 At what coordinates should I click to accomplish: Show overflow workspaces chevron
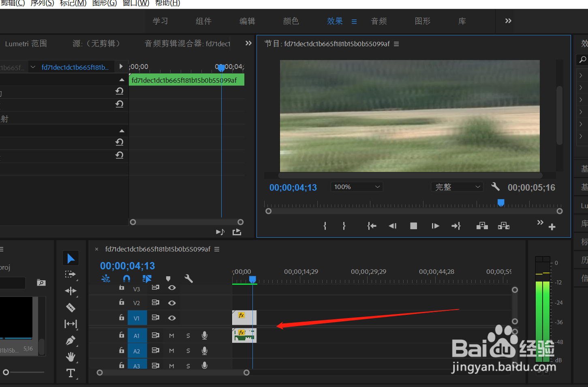click(508, 21)
